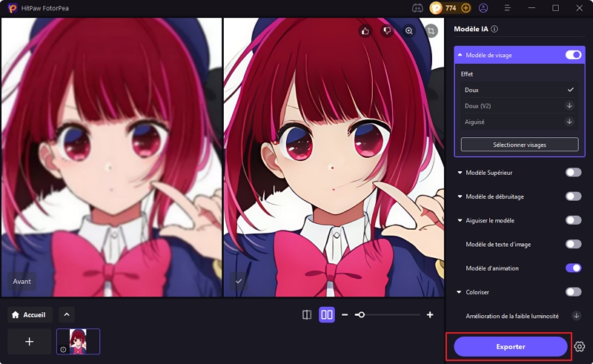593x364 pixels.
Task: Disable Modèle d'animation switch
Action: click(x=573, y=268)
